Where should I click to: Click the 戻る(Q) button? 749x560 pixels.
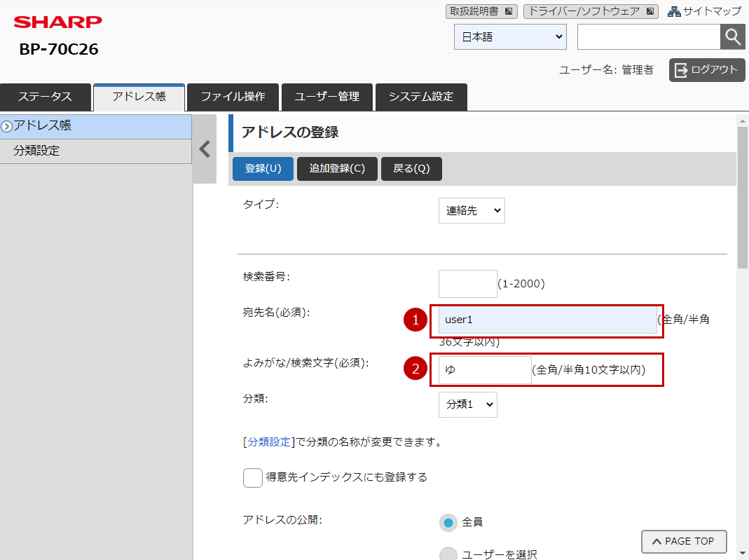[411, 169]
